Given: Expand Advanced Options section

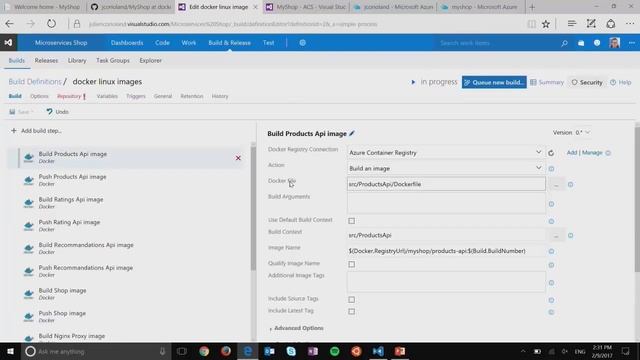Looking at the screenshot, I should 297,328.
